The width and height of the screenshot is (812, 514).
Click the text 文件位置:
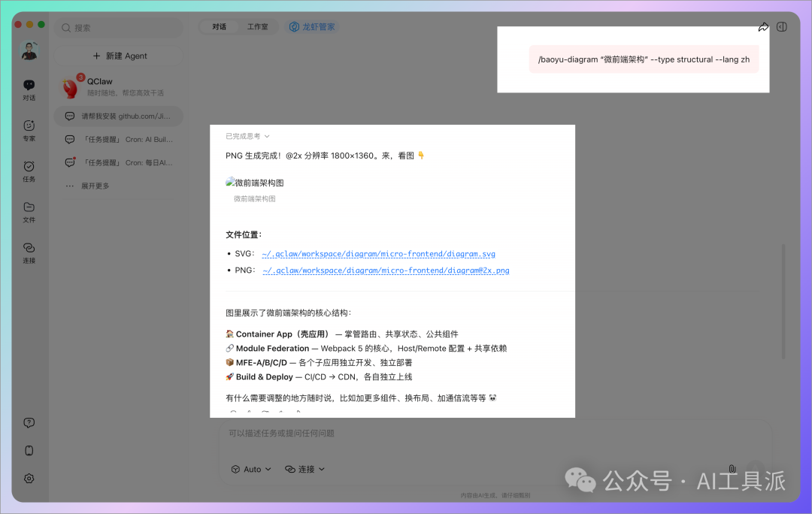pos(244,235)
